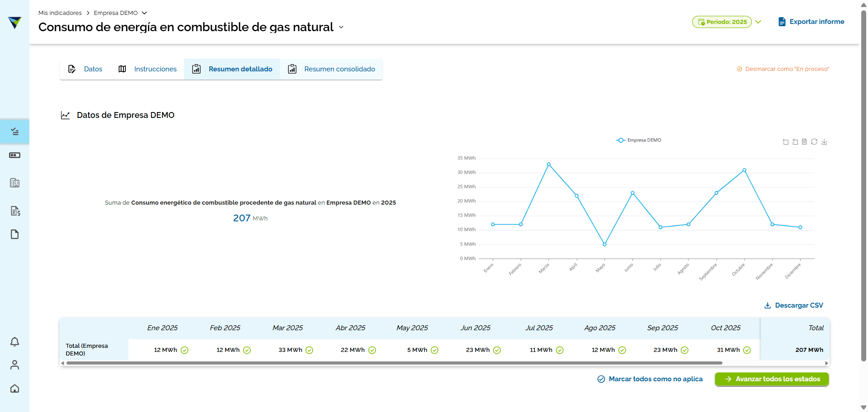868x412 pixels.
Task: Click the battery-shaped sidebar icon
Action: (14, 155)
